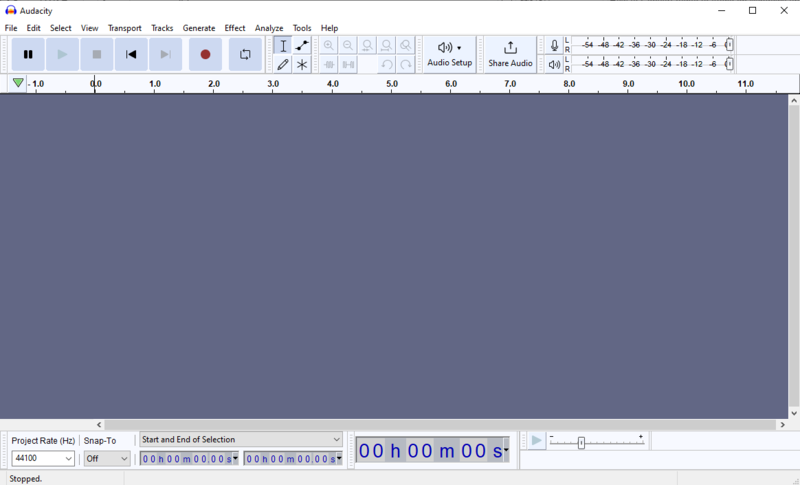This screenshot has width=800, height=485.
Task: Click the Audacity headphones window icon
Action: point(11,10)
